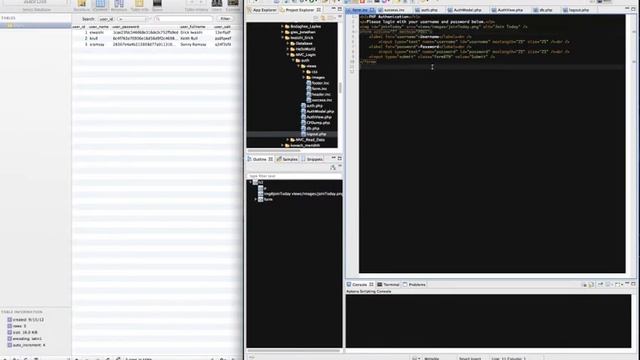This screenshot has height=360, width=640.
Task: Maximize the Console panel
Action: click(633, 284)
